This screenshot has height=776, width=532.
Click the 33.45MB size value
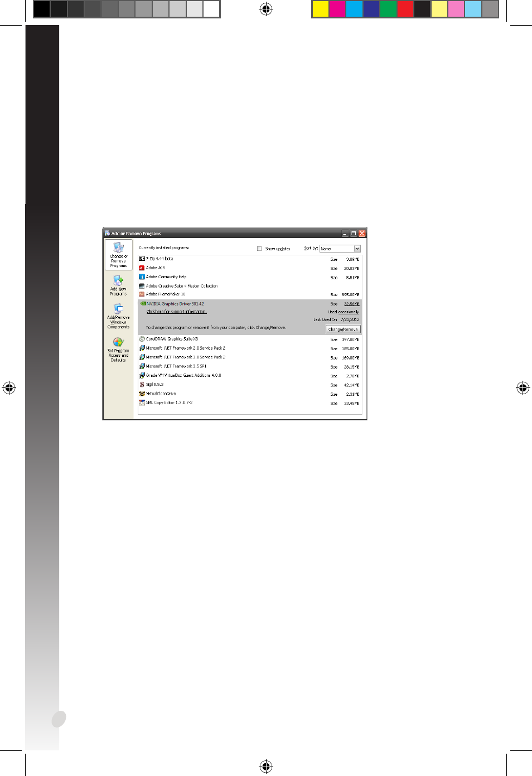(351, 403)
